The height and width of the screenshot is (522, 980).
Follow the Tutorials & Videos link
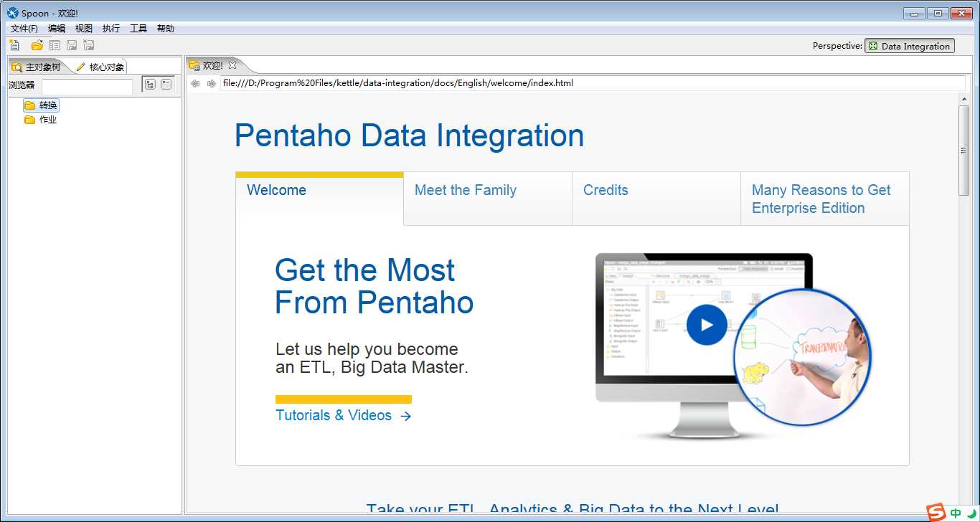pos(343,415)
